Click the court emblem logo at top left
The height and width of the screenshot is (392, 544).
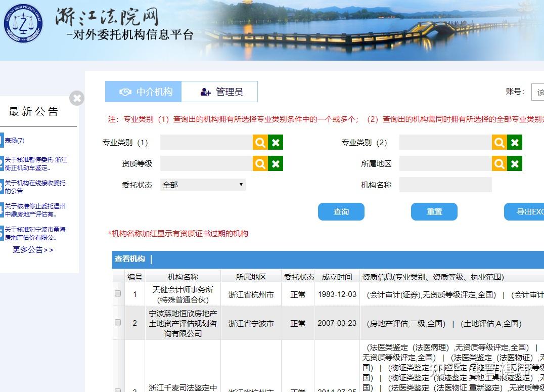tap(23, 24)
